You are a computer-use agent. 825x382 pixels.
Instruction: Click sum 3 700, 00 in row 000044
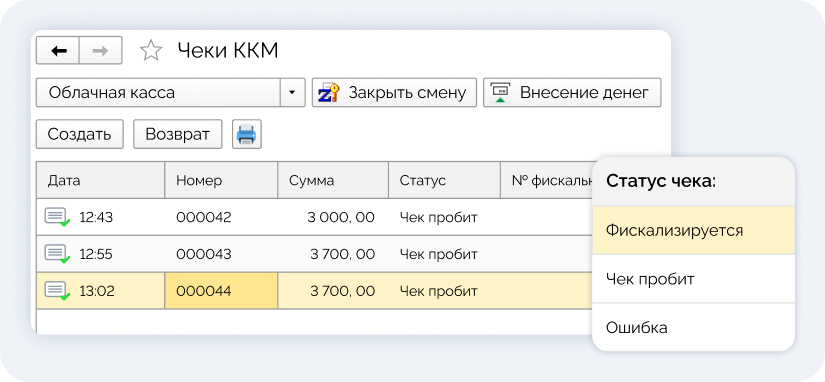tap(343, 290)
